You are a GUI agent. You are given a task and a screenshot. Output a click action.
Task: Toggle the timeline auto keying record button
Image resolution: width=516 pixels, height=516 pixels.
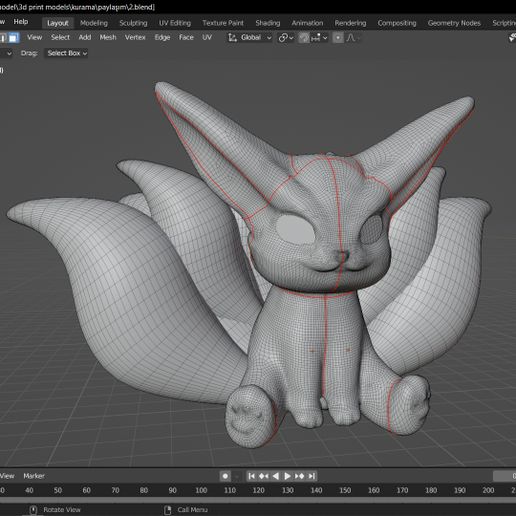pos(225,476)
